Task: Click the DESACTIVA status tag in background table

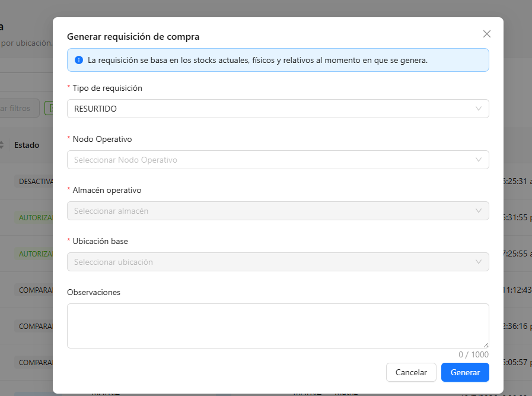Action: pos(34,181)
